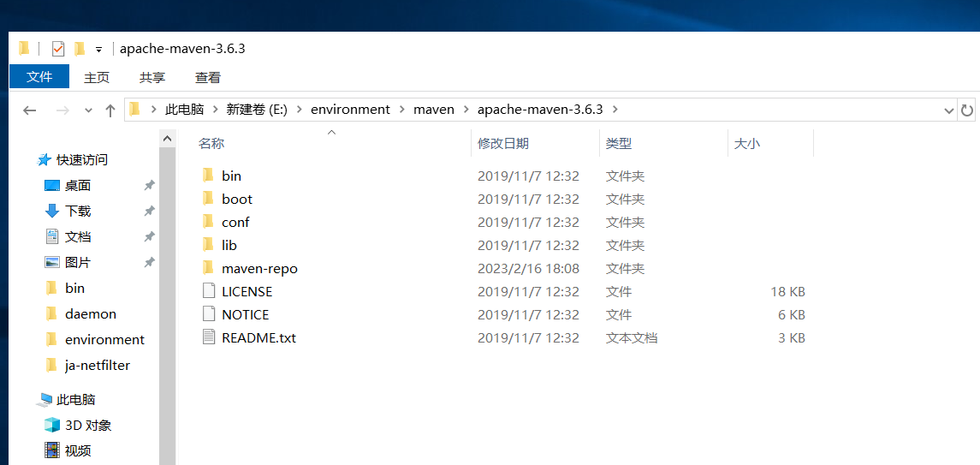
Task: Select the maven-repo folder icon
Action: click(209, 268)
